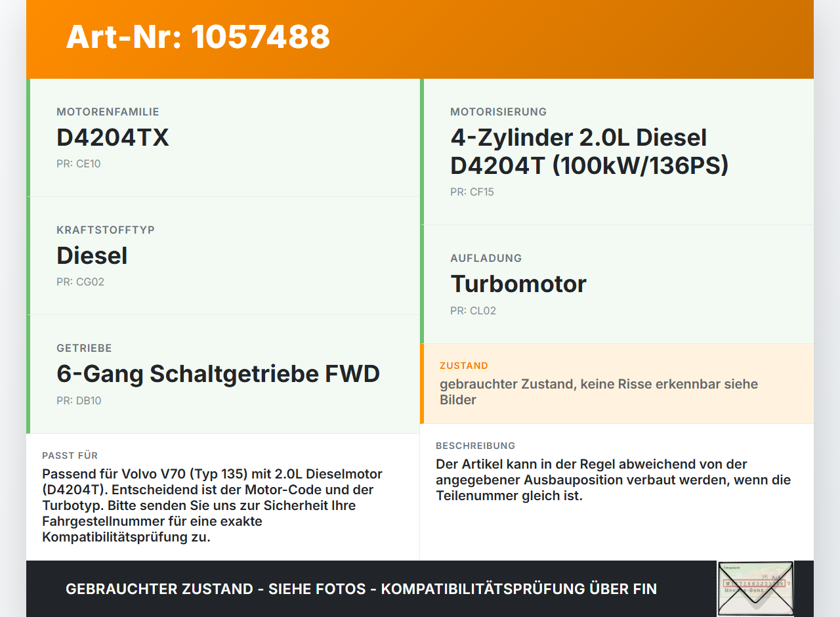The image size is (840, 617).
Task: Click the fuel type value 'Diesel'
Action: click(92, 256)
